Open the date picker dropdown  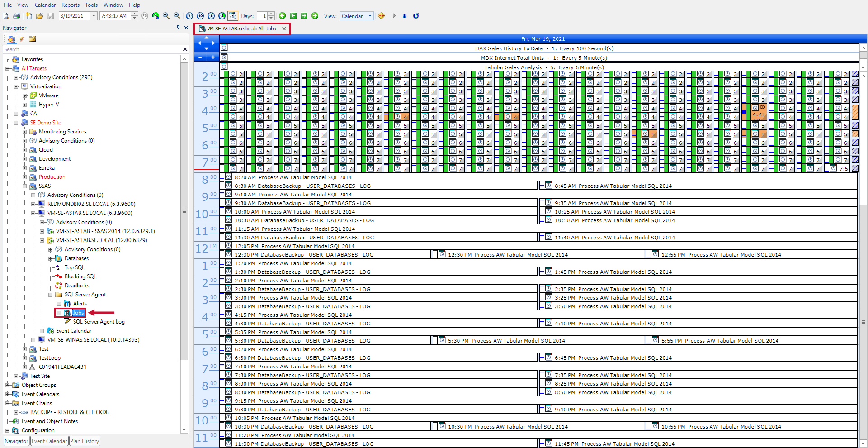(94, 16)
